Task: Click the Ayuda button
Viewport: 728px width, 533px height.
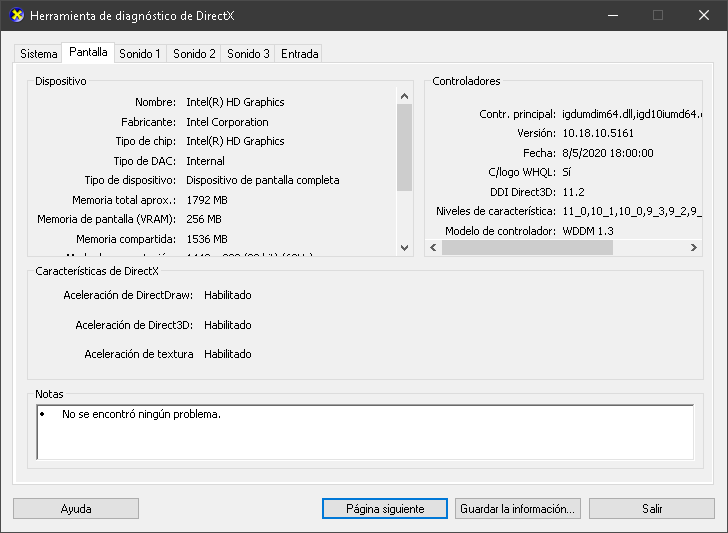Action: 76,509
